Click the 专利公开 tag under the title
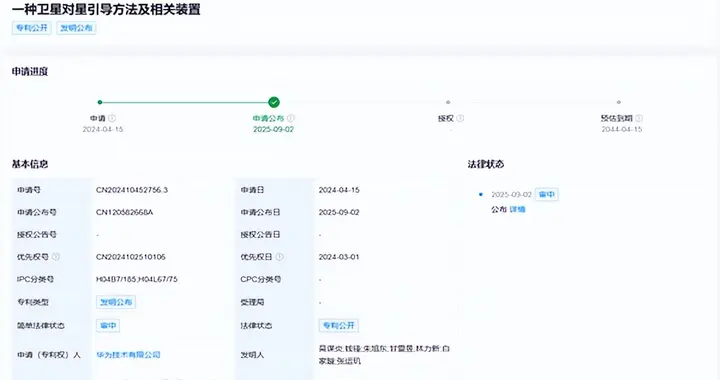This screenshot has height=380, width=720. (x=32, y=28)
